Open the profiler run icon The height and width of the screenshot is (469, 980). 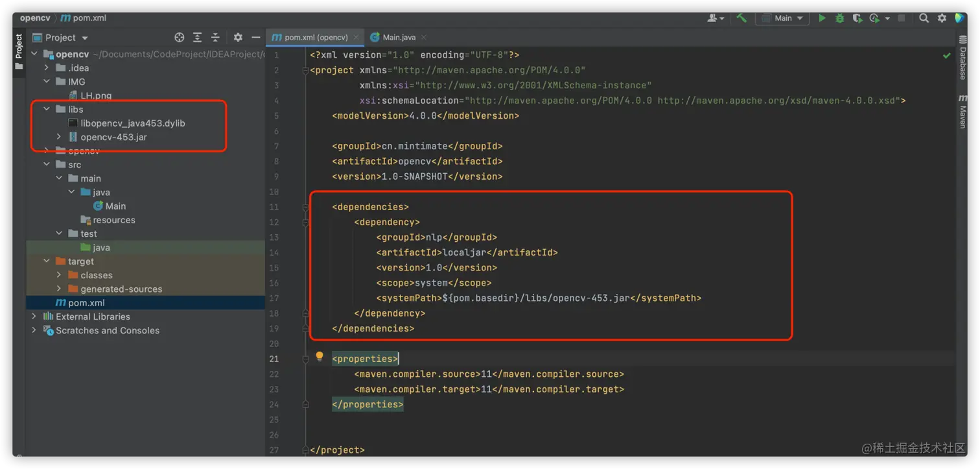(874, 18)
